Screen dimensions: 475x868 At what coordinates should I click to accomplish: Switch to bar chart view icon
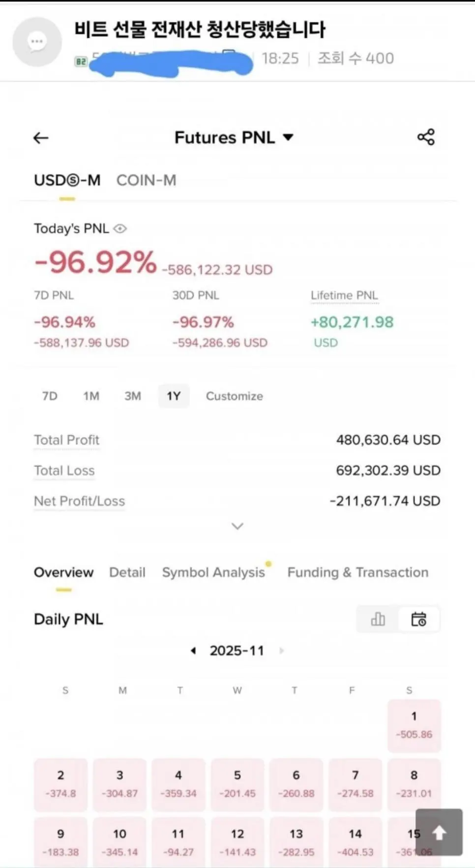(378, 619)
